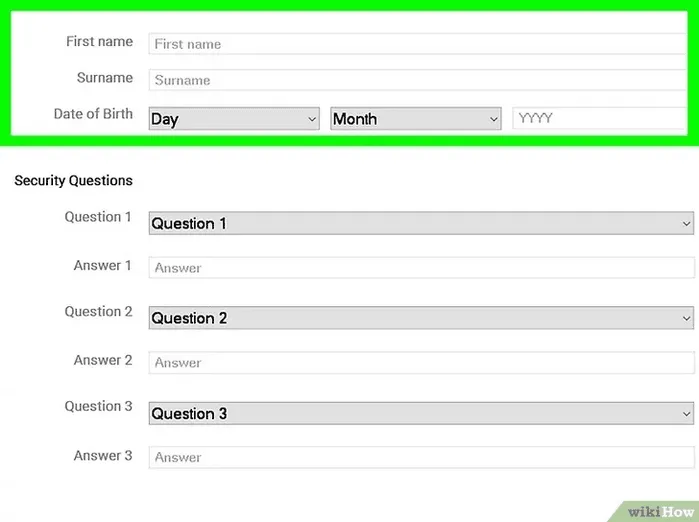Click the 'Security Questions' heading

point(73,181)
